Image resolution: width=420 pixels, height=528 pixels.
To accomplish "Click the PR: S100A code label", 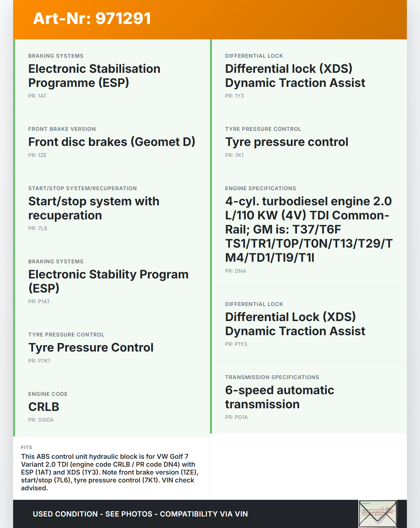I will [x=41, y=420].
